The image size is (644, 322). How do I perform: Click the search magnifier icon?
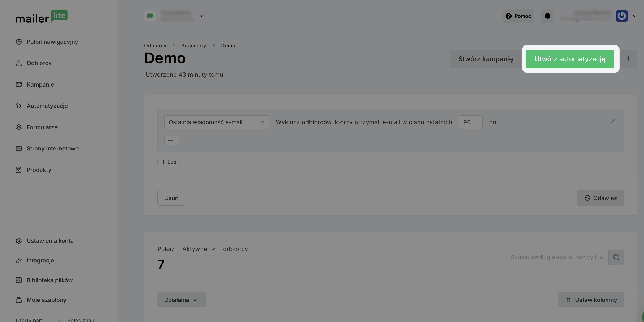[x=616, y=257]
